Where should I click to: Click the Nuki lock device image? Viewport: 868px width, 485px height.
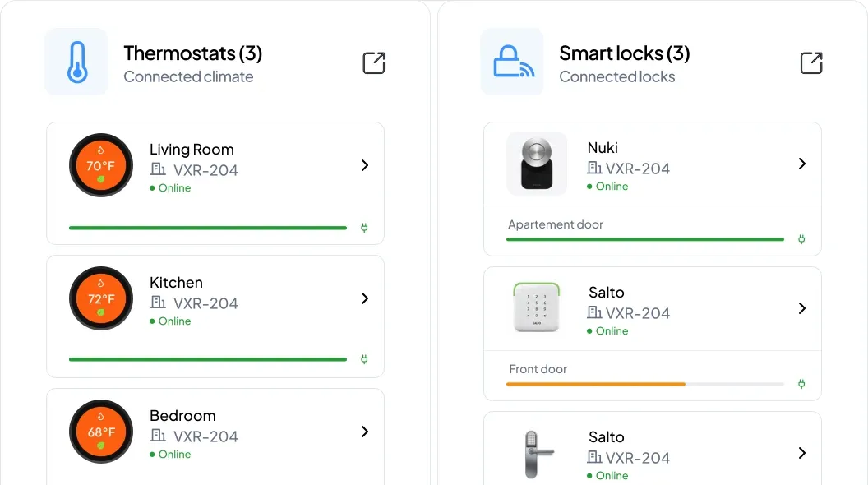[x=537, y=164]
